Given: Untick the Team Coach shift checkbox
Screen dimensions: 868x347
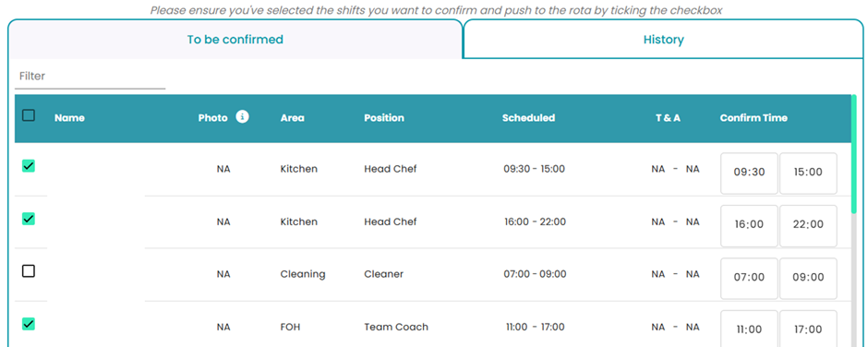Looking at the screenshot, I should click(29, 324).
